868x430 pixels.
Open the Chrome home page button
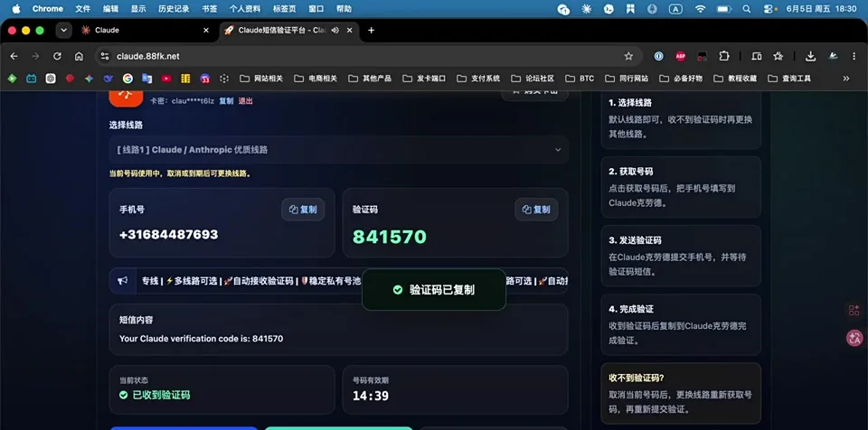79,56
